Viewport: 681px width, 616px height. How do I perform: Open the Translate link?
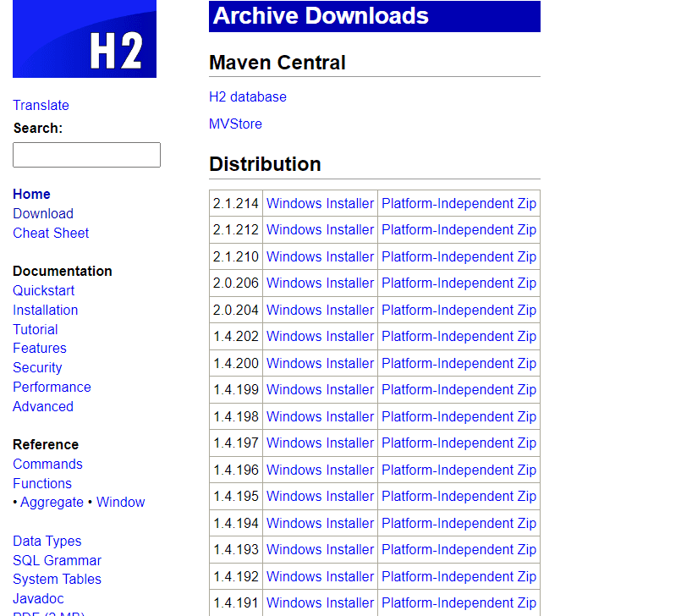click(x=41, y=105)
